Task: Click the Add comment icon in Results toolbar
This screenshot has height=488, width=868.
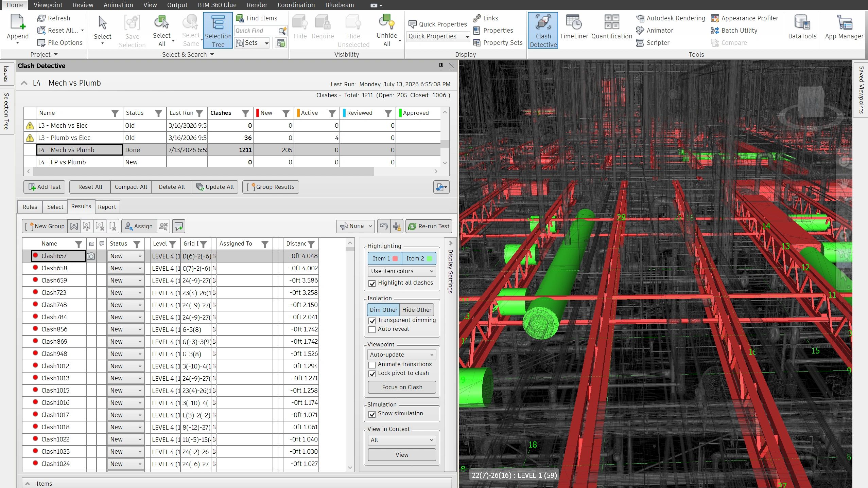Action: coord(179,226)
